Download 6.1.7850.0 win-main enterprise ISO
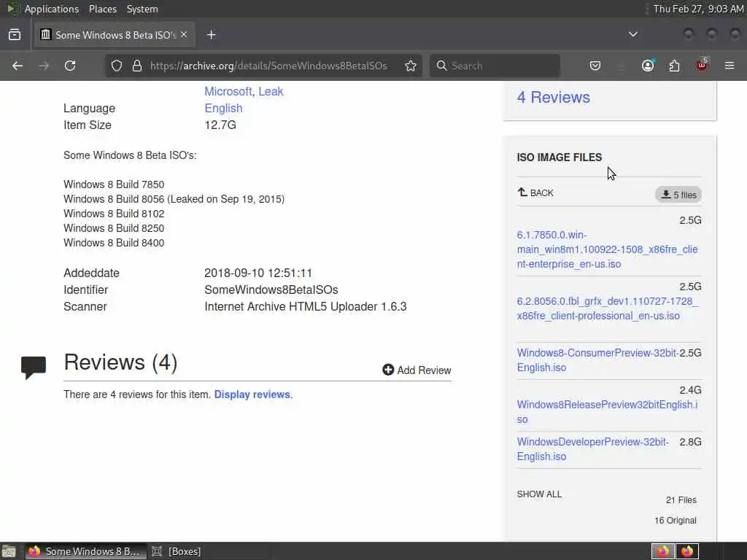 [607, 249]
